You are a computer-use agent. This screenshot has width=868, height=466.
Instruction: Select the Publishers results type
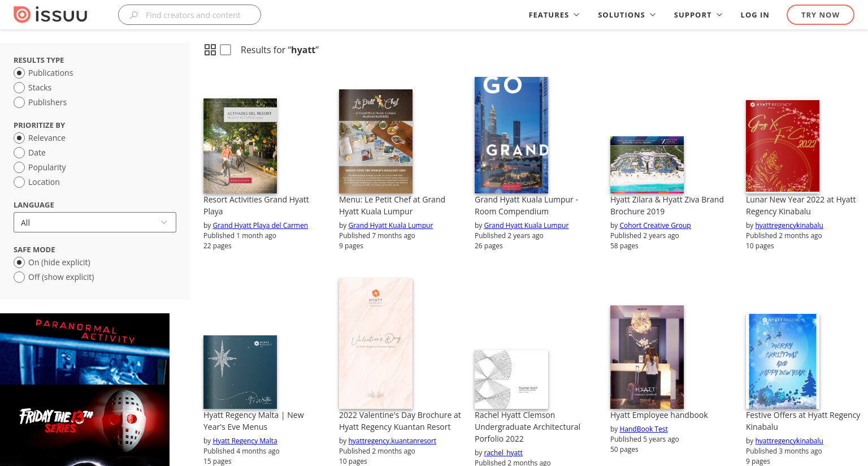19,102
